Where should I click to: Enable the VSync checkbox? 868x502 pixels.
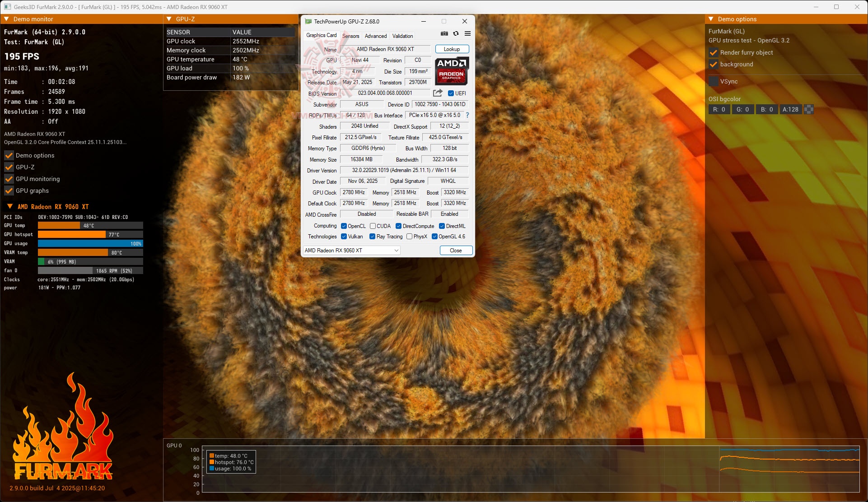[713, 81]
